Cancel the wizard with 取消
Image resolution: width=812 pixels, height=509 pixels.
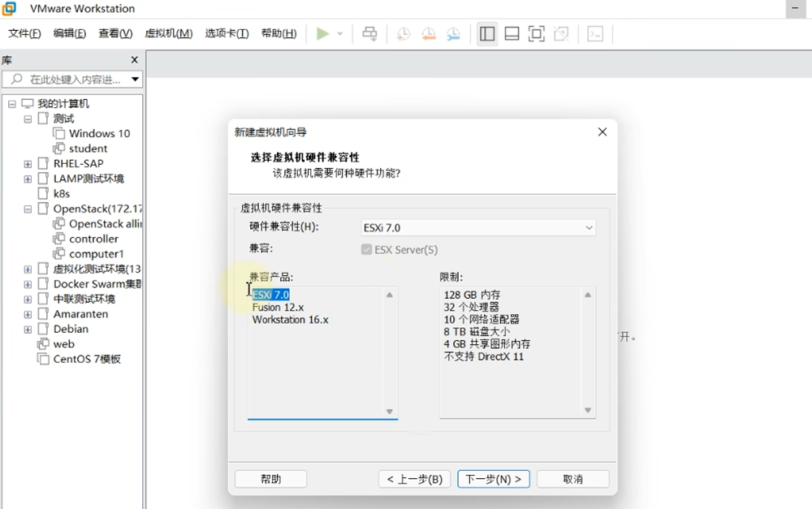572,479
